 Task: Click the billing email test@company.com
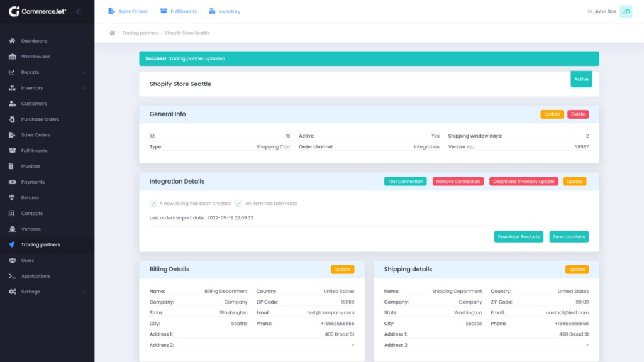[331, 313]
